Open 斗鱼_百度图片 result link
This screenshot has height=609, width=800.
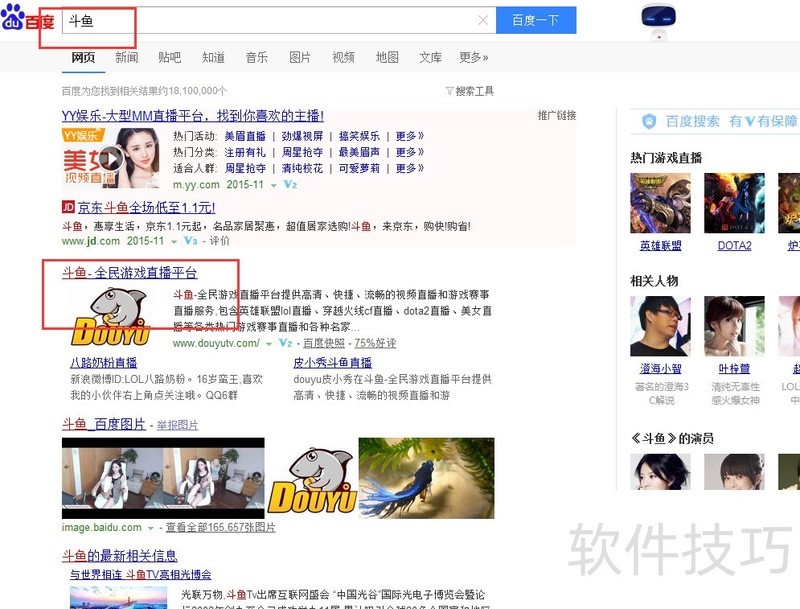tap(104, 424)
